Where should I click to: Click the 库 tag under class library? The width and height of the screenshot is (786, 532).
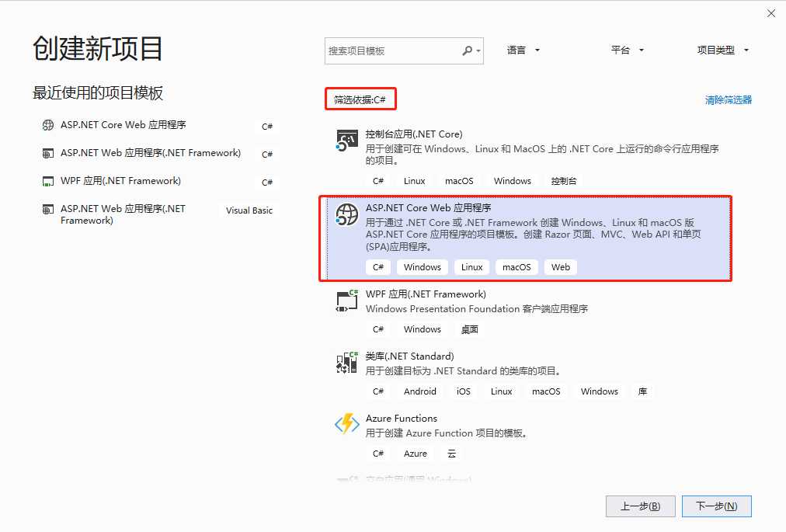point(642,391)
